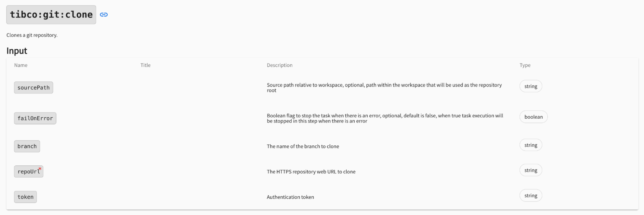Click the Name column header
The image size is (644, 215).
tap(21, 65)
